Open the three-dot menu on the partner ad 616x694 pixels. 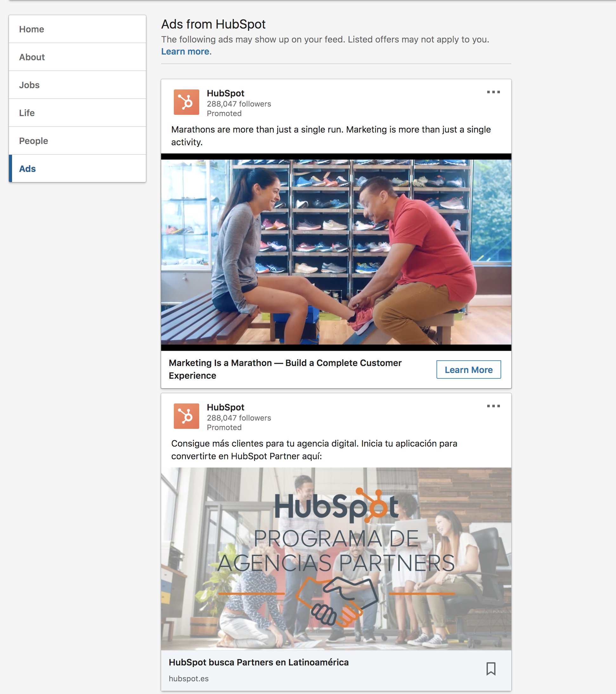(x=494, y=406)
